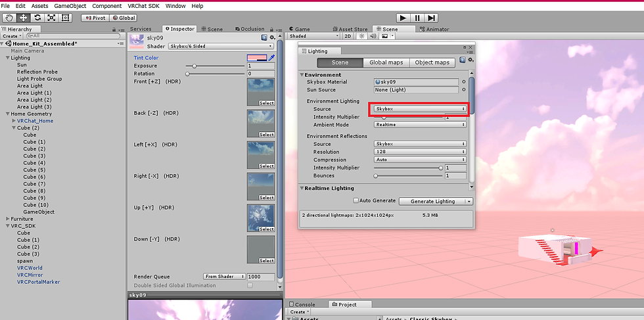
Task: Open the Window menu
Action: pyautogui.click(x=175, y=6)
